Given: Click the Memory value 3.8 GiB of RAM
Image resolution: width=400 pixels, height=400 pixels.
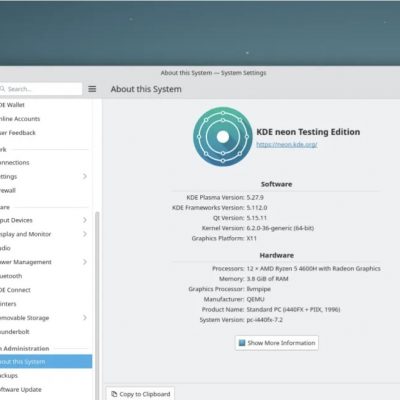Looking at the screenshot, I should (267, 279).
